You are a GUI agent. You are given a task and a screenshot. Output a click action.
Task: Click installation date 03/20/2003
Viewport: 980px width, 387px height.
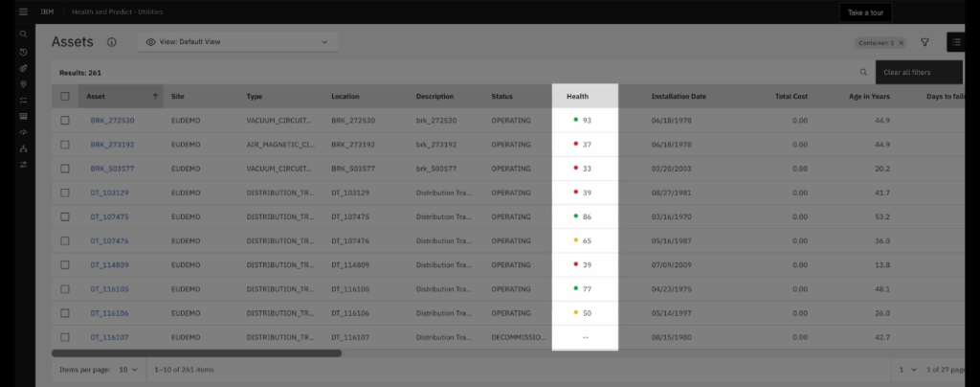tap(671, 169)
